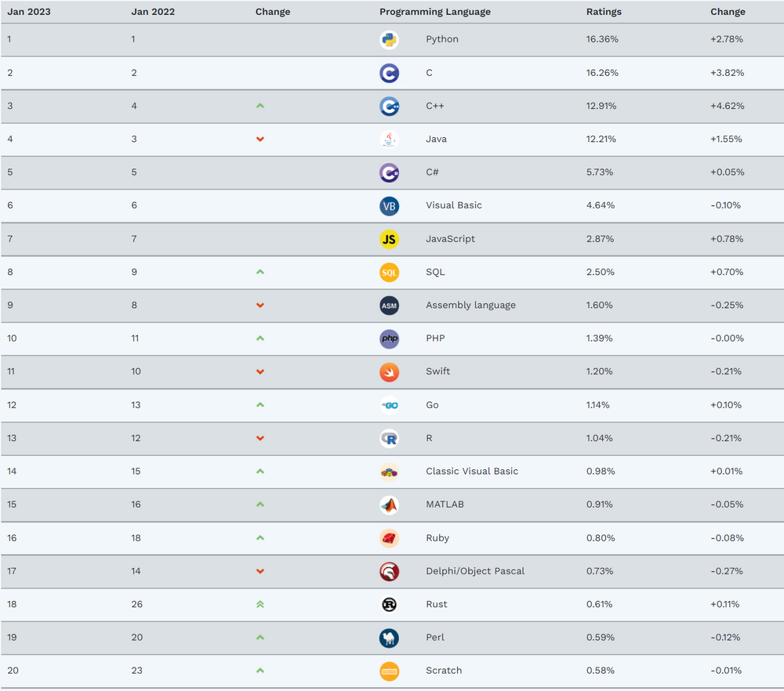The width and height of the screenshot is (784, 691).
Task: Select the dark ASM Assembly icon
Action: pos(389,306)
